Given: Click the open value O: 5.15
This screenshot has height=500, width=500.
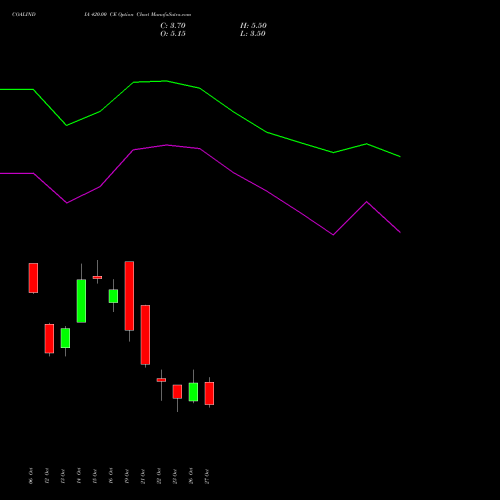Looking at the screenshot, I should click(173, 34).
